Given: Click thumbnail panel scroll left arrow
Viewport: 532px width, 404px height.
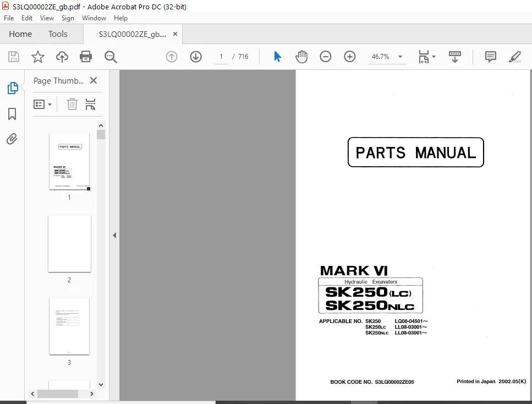Looking at the screenshot, I should pos(32,394).
